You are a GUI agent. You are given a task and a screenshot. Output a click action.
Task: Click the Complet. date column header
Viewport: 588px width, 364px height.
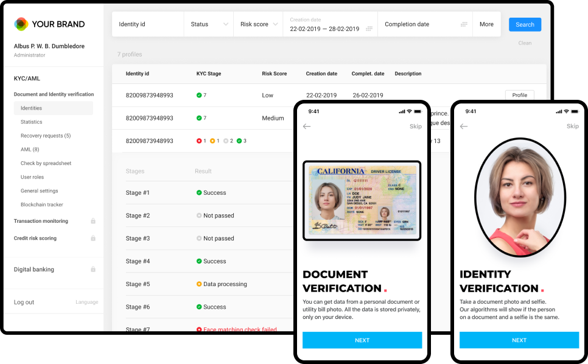pos(368,74)
